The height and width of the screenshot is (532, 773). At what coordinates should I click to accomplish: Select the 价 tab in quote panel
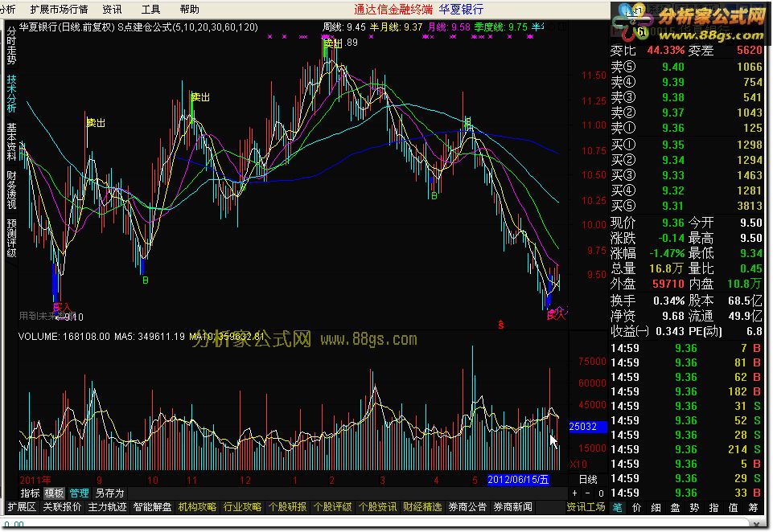point(636,507)
